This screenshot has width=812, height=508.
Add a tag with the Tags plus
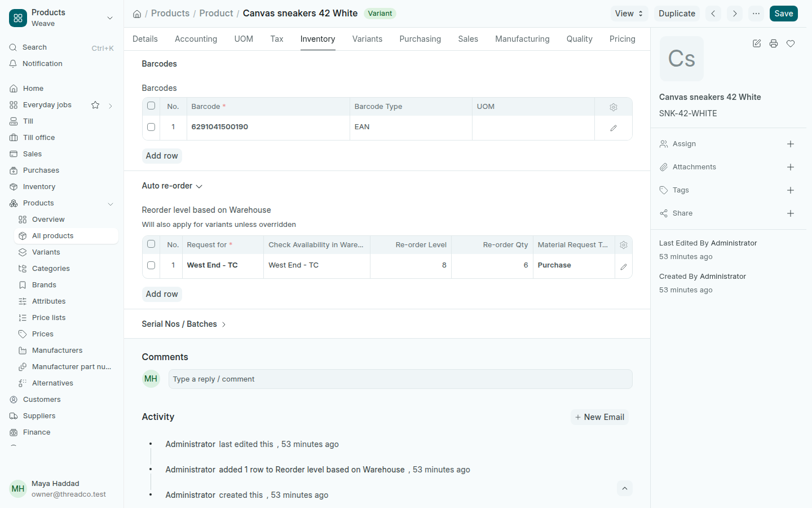[x=791, y=190]
